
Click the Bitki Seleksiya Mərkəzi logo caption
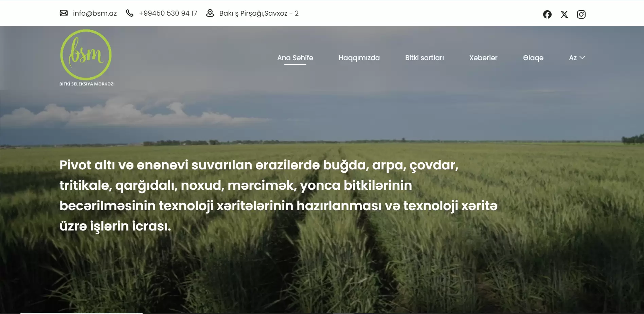coord(87,84)
